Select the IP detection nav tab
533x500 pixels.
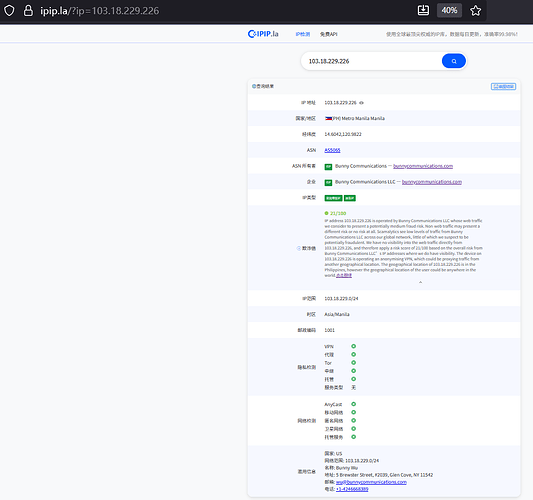(303, 34)
